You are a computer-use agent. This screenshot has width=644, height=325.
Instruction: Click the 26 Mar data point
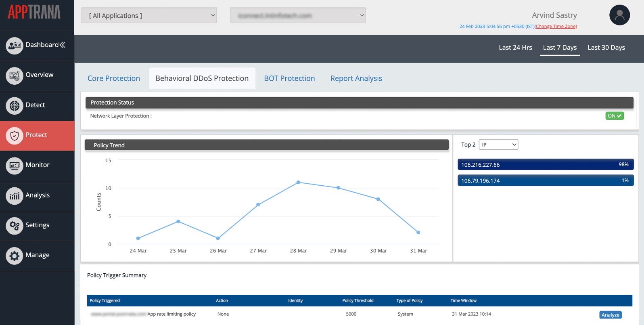click(x=218, y=238)
